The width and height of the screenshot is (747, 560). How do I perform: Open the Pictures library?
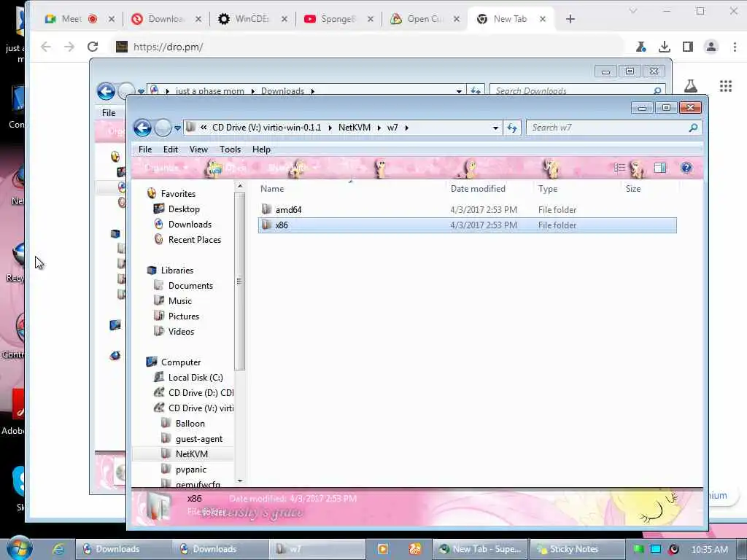click(183, 316)
